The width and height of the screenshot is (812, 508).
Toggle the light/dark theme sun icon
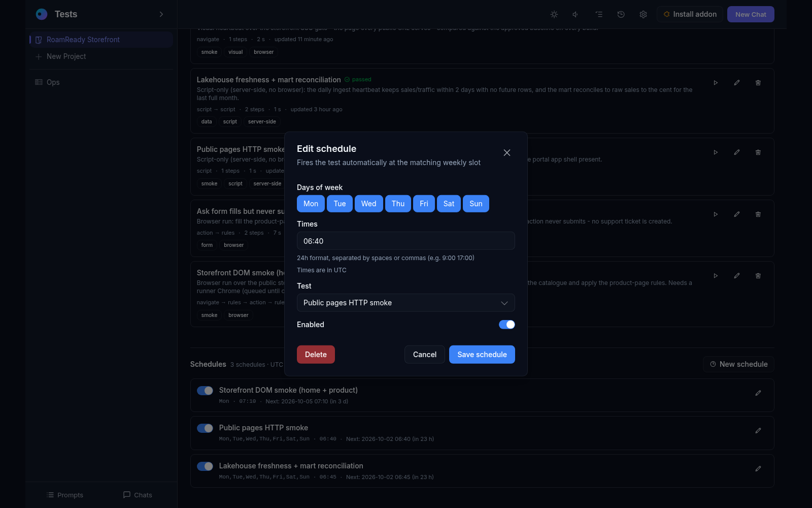tap(554, 14)
